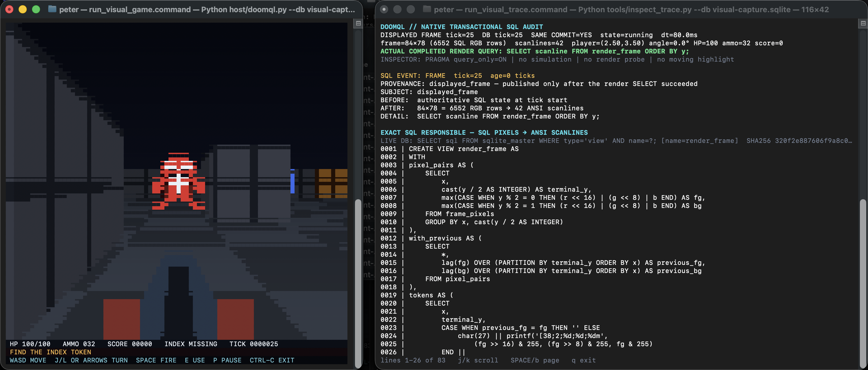Click the scrollback marker icon in game terminal

[358, 23]
